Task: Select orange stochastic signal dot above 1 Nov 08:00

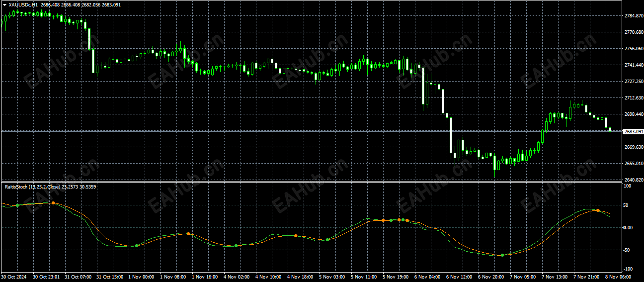Action: (188, 233)
